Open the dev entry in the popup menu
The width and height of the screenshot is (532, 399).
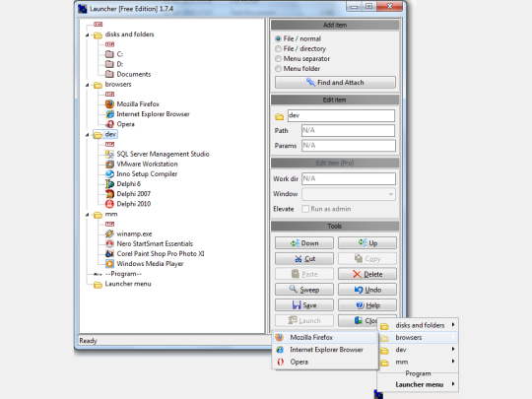(418, 350)
